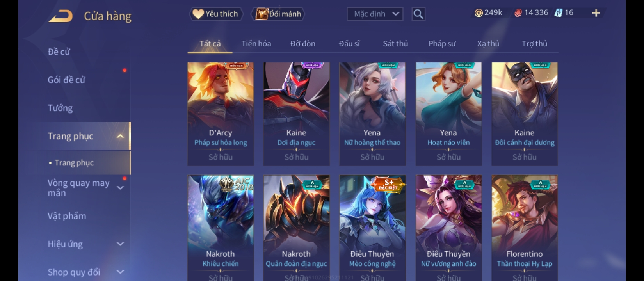This screenshot has height=281, width=644.
Task: Expand the Hiệu ứng sidebar section
Action: 120,244
